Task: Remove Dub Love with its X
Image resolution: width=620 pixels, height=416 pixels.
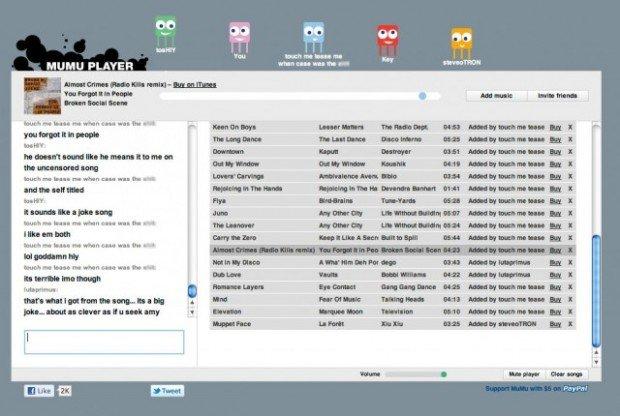Action: pyautogui.click(x=570, y=275)
